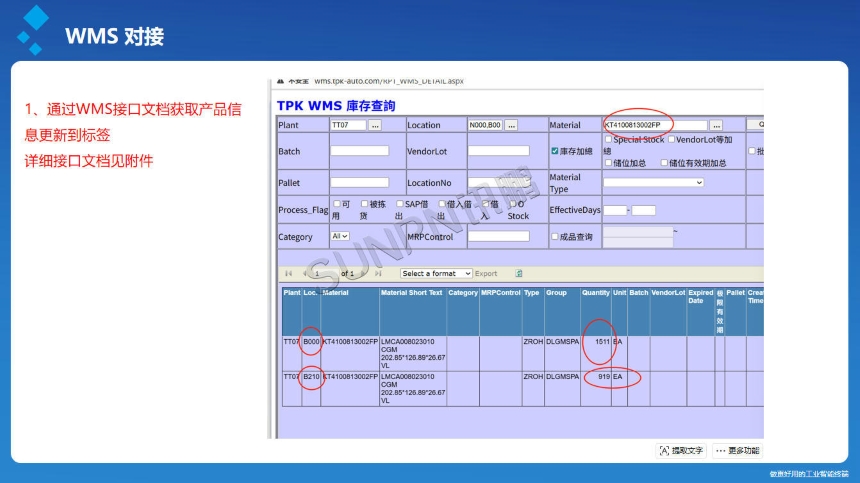Check the Special Stock checkbox
The height and width of the screenshot is (483, 860).
tap(608, 140)
